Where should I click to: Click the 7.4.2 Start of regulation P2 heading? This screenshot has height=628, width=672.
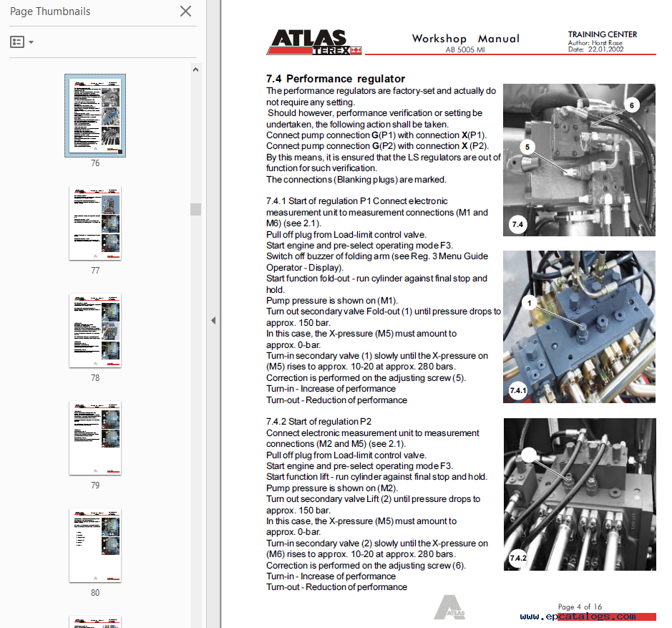tap(319, 422)
